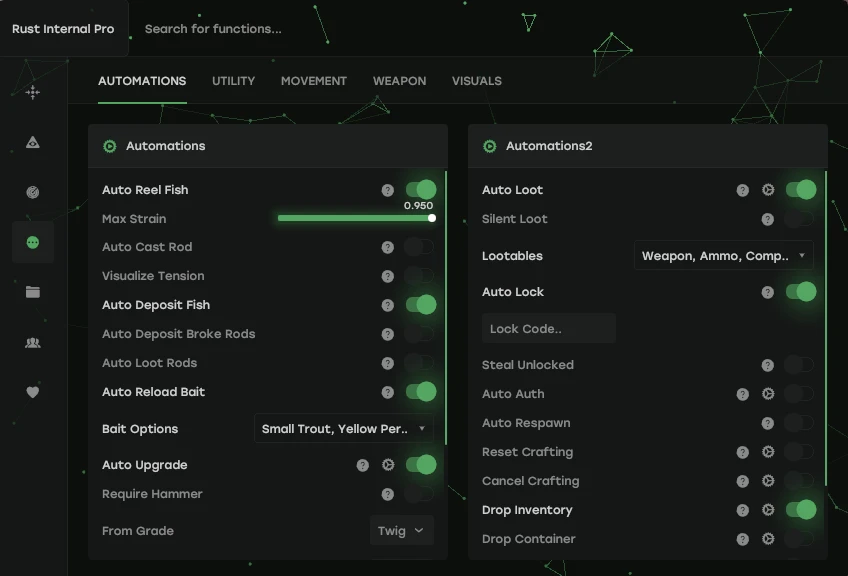Open Reset Crafting gear settings
The width and height of the screenshot is (848, 576).
[768, 452]
